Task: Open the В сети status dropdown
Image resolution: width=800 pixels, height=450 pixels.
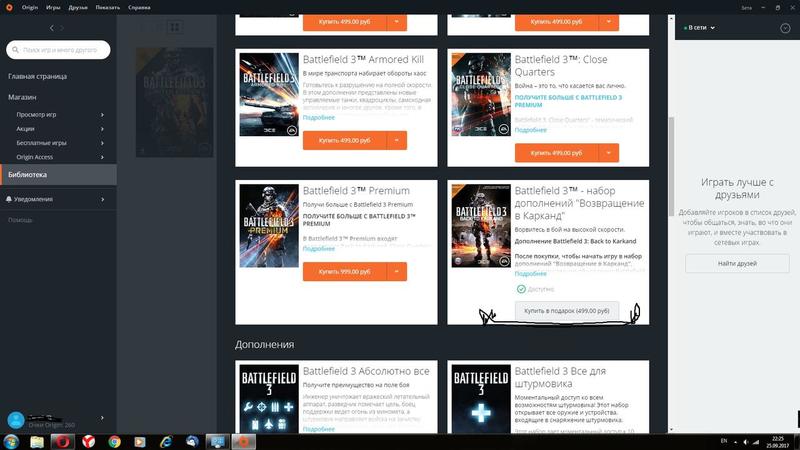Action: pos(699,28)
